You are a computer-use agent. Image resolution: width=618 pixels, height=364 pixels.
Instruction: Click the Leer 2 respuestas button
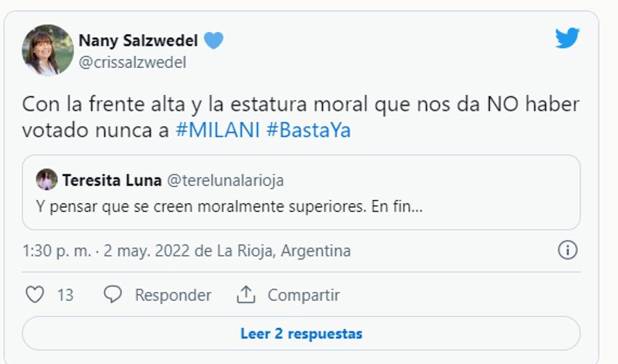[301, 333]
